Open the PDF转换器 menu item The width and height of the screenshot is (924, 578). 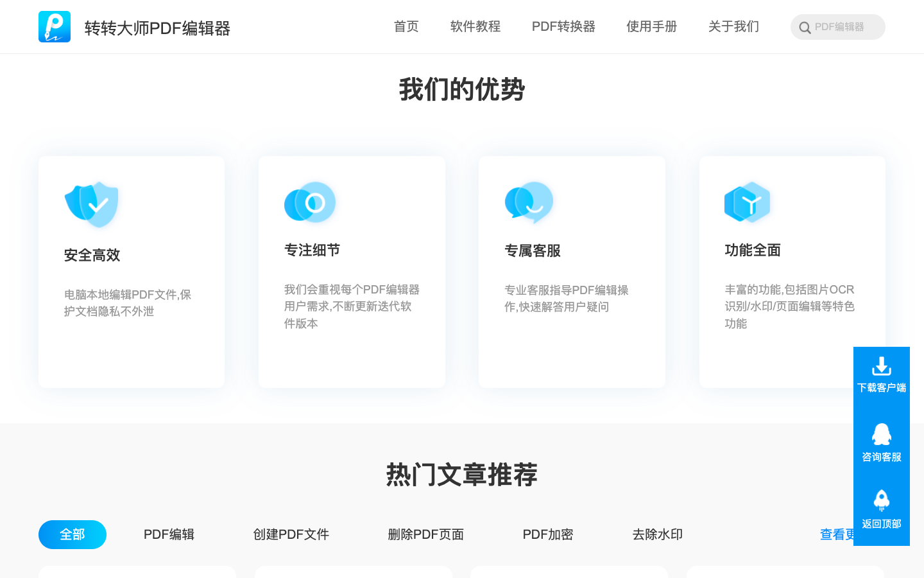point(563,26)
